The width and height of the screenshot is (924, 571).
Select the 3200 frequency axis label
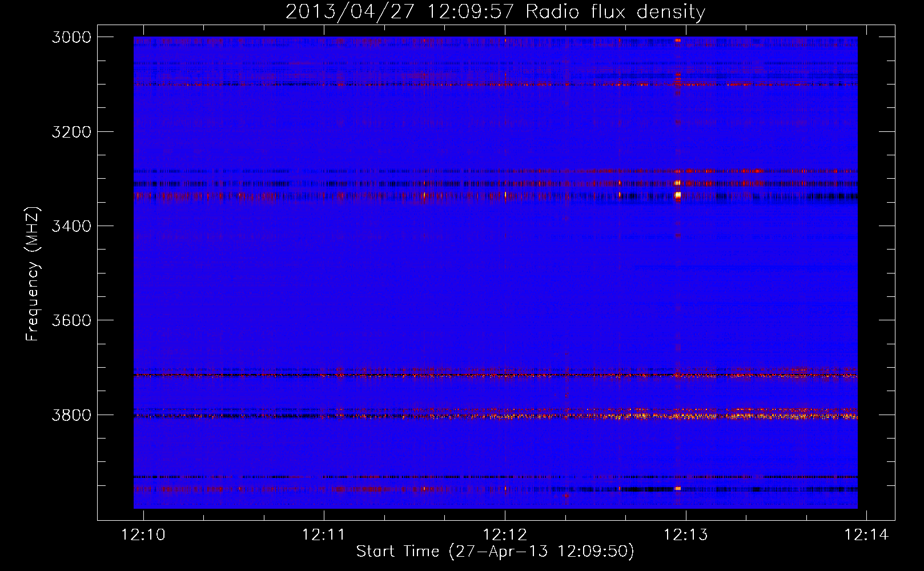pyautogui.click(x=71, y=132)
